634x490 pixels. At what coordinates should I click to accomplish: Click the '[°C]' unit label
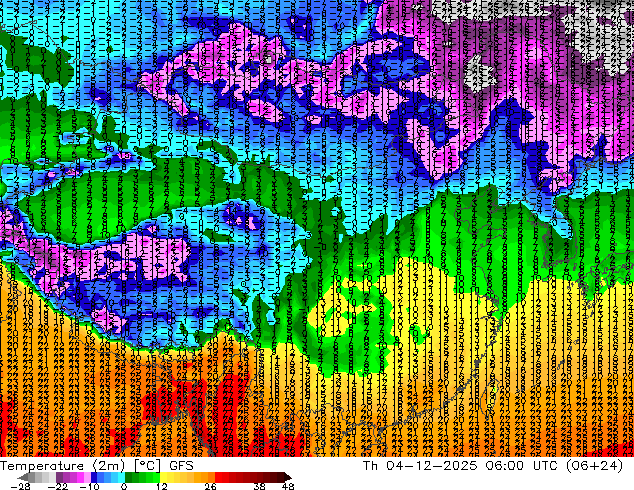click(x=147, y=466)
